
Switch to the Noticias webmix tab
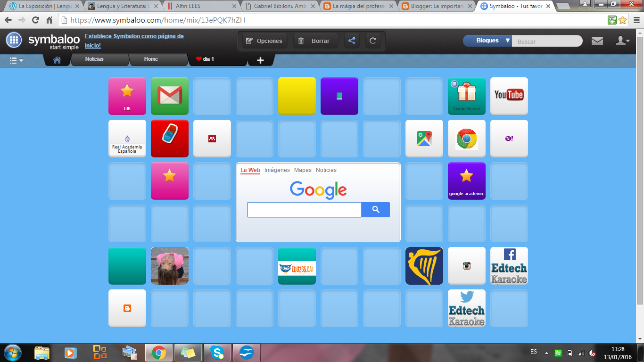tap(99, 60)
